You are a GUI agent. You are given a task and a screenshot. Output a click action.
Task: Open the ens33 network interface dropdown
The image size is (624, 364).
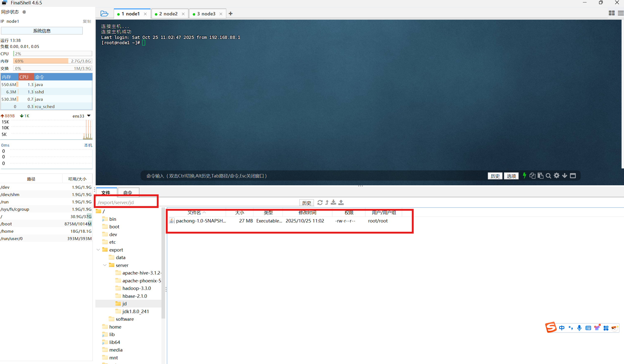[89, 116]
